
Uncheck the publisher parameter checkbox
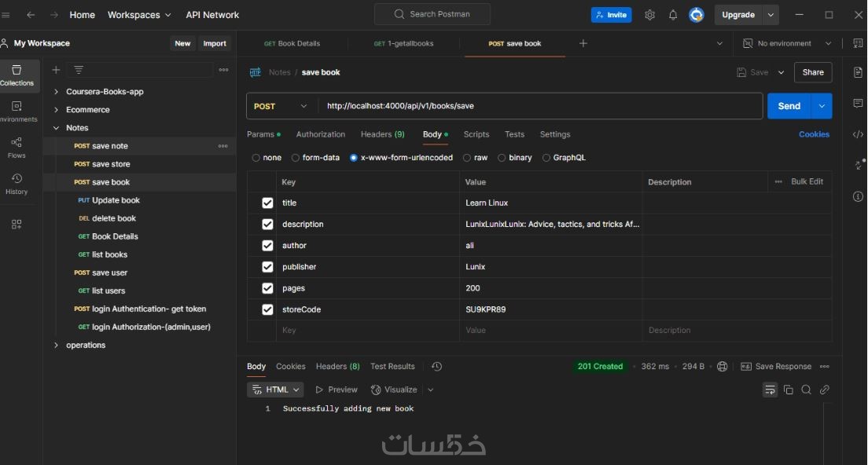(x=267, y=266)
